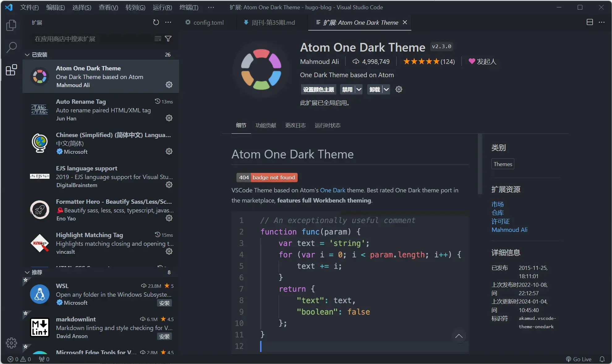Viewport: 612px width, 364px height.
Task: Click the VS Code logo in title bar
Action: click(x=9, y=7)
